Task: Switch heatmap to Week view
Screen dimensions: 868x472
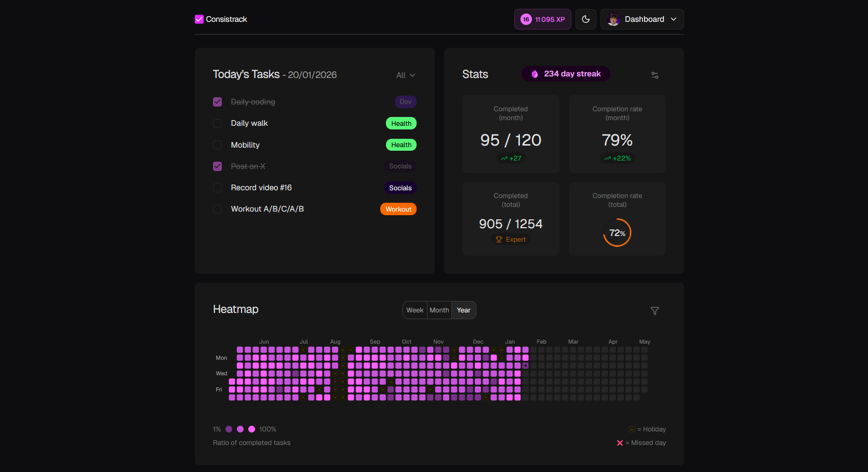Action: (415, 310)
